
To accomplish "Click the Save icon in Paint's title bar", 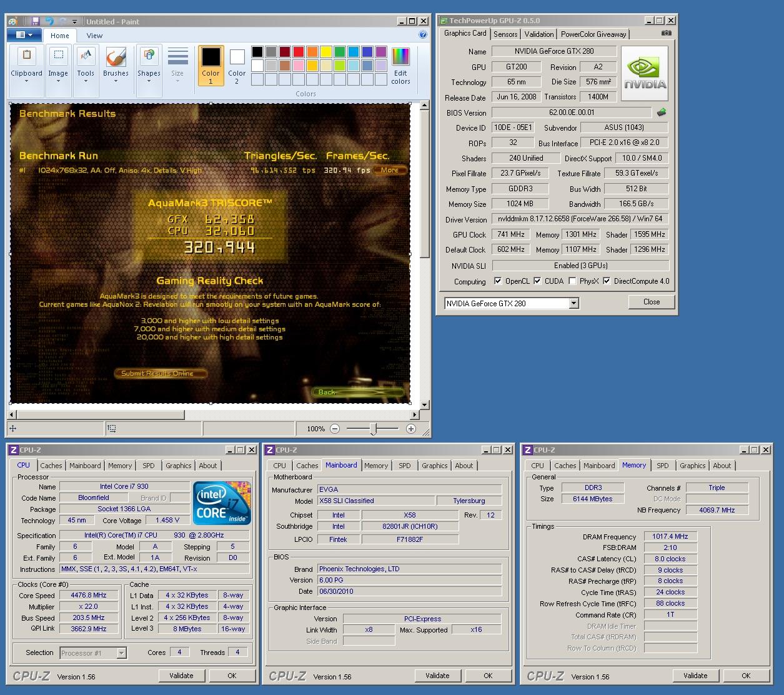I will click(36, 21).
